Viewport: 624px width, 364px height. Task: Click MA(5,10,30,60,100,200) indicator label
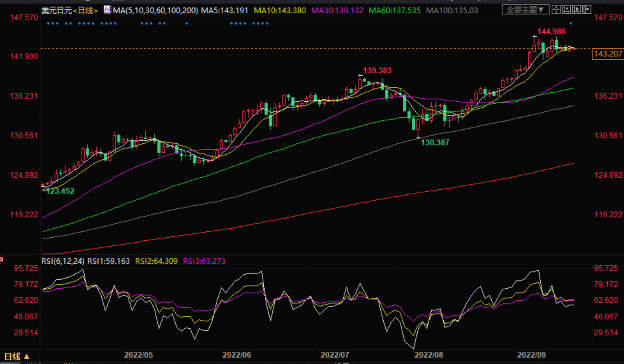pyautogui.click(x=155, y=10)
